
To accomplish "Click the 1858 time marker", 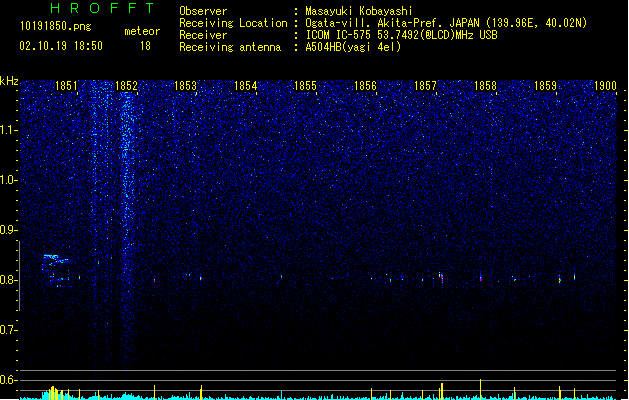I will click(x=485, y=86).
